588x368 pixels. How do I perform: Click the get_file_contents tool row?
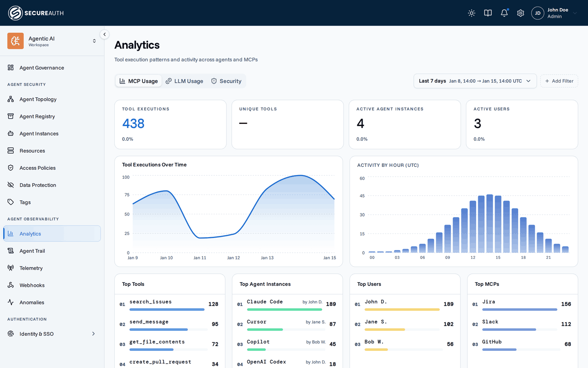[170, 344]
